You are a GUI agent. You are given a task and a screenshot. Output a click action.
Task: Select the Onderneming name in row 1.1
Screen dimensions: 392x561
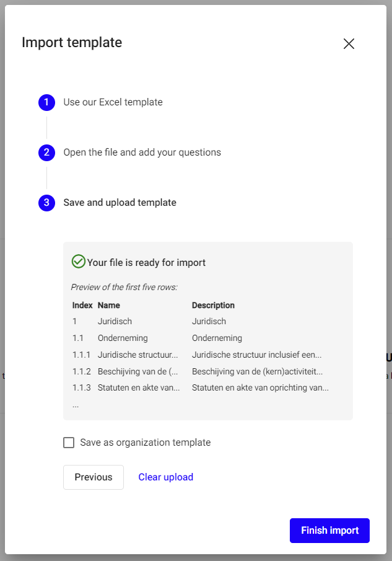click(x=123, y=338)
